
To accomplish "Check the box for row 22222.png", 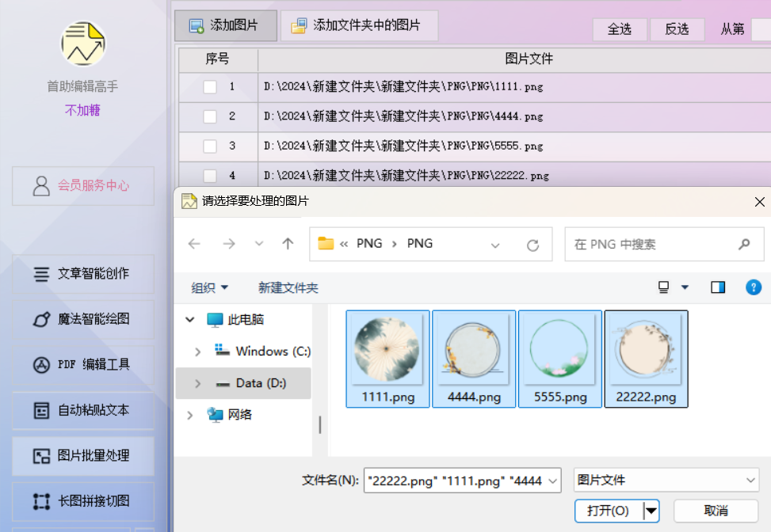I will (x=210, y=176).
